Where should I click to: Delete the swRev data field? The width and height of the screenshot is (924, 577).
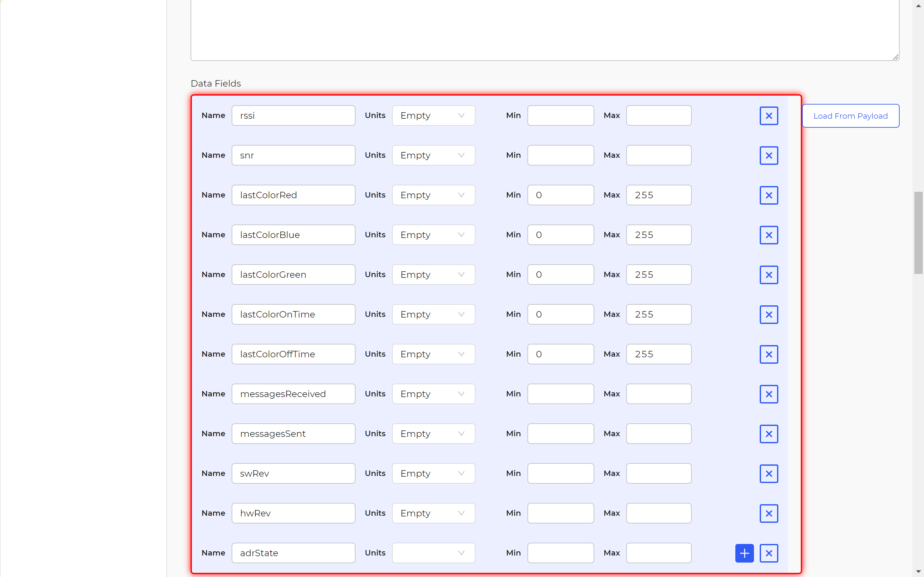[x=768, y=474]
